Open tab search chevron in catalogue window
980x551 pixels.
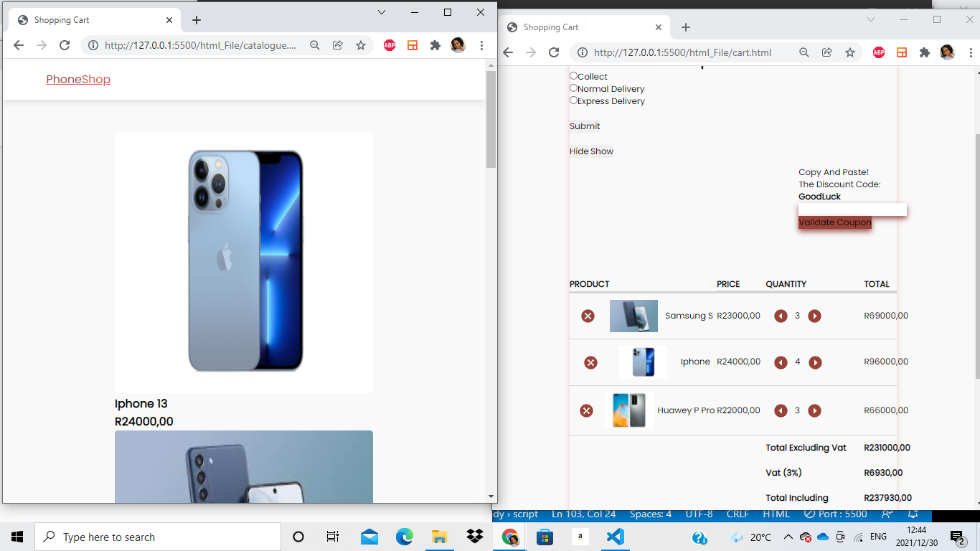coord(382,12)
